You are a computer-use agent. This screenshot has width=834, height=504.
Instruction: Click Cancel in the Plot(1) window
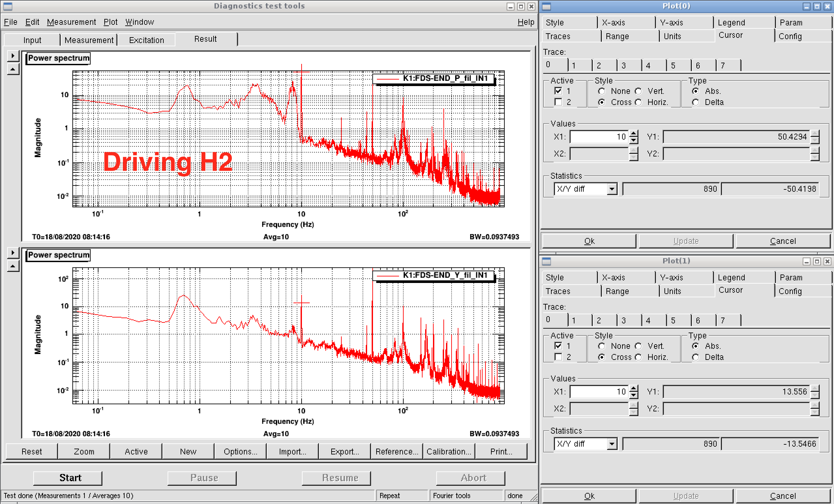pos(783,496)
